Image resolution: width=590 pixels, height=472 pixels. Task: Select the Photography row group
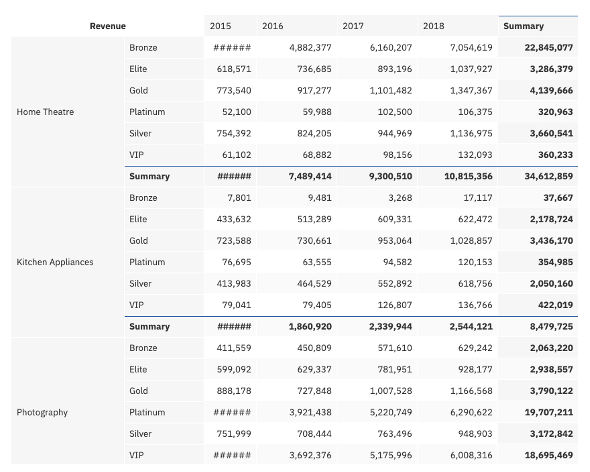(x=67, y=401)
